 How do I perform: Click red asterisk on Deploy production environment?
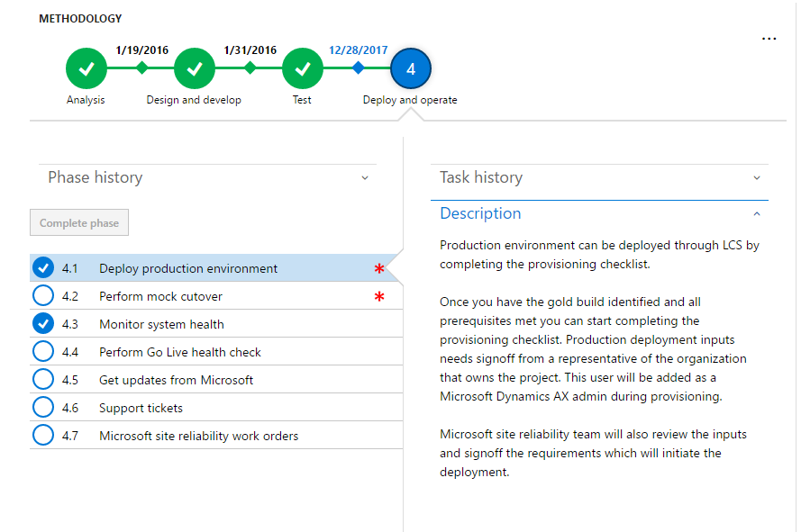pos(379,269)
